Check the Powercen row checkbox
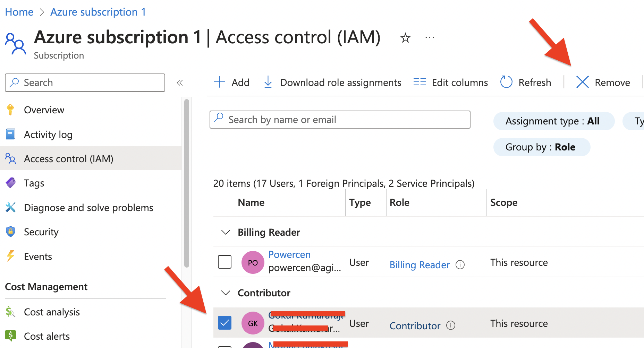Image resolution: width=644 pixels, height=348 pixels. click(224, 262)
